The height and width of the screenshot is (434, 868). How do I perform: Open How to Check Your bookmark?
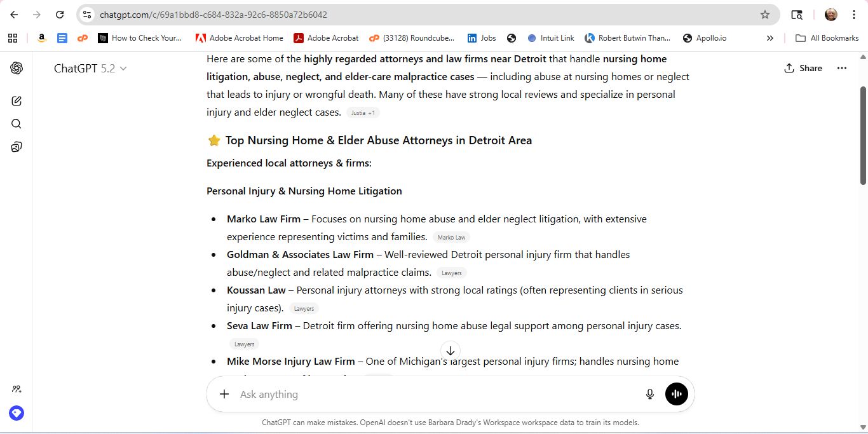140,38
